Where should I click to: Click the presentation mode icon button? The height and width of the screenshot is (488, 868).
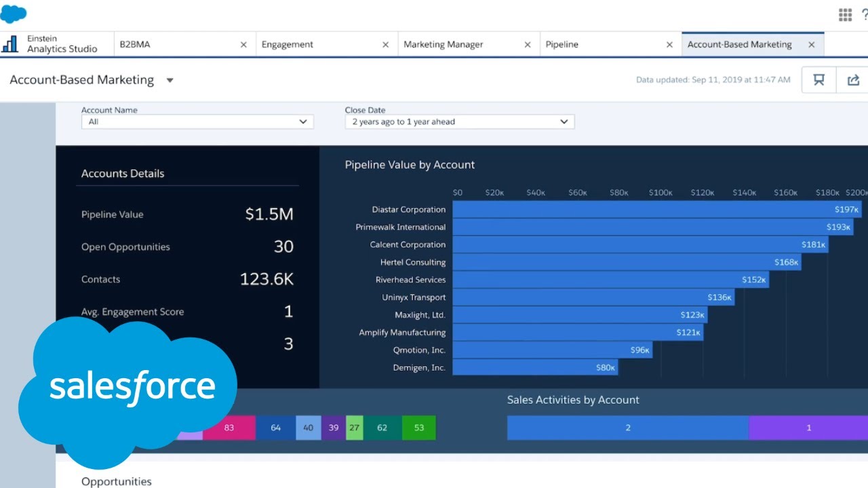pos(819,80)
